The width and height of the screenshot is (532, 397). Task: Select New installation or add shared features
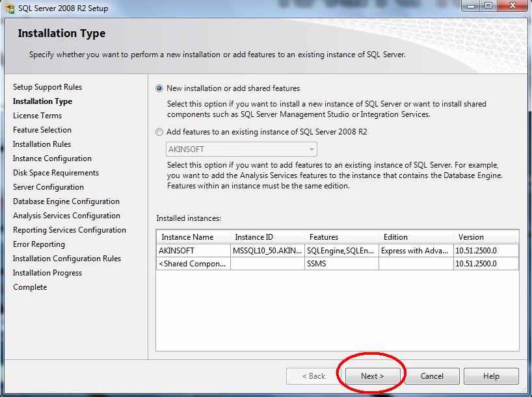tap(159, 88)
